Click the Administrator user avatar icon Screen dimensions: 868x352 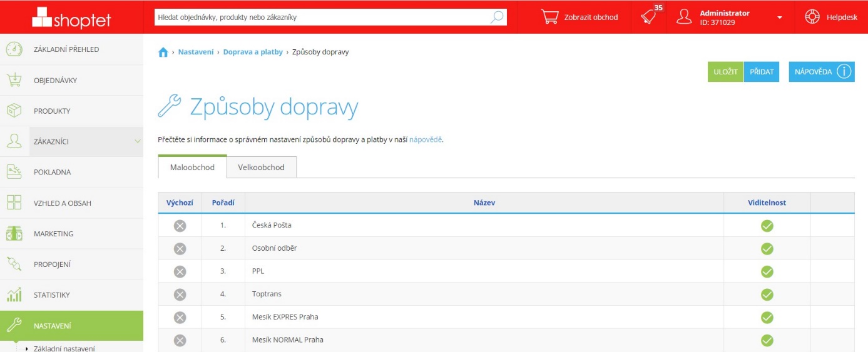click(685, 17)
